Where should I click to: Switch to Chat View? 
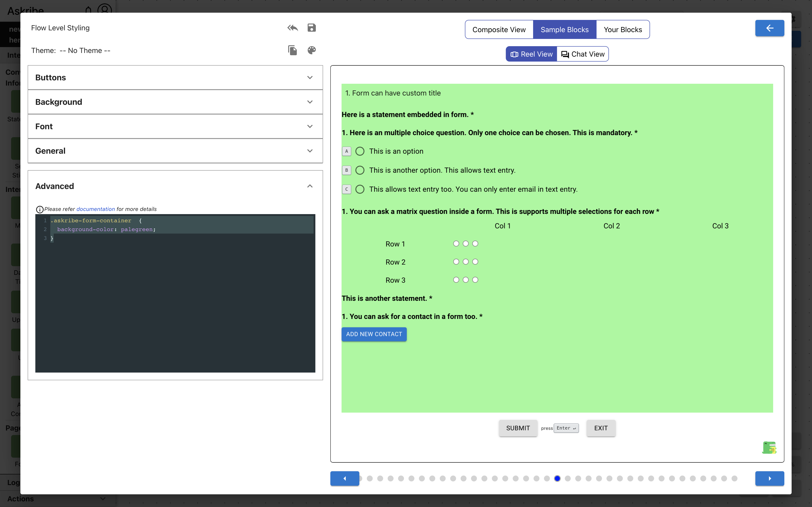583,54
